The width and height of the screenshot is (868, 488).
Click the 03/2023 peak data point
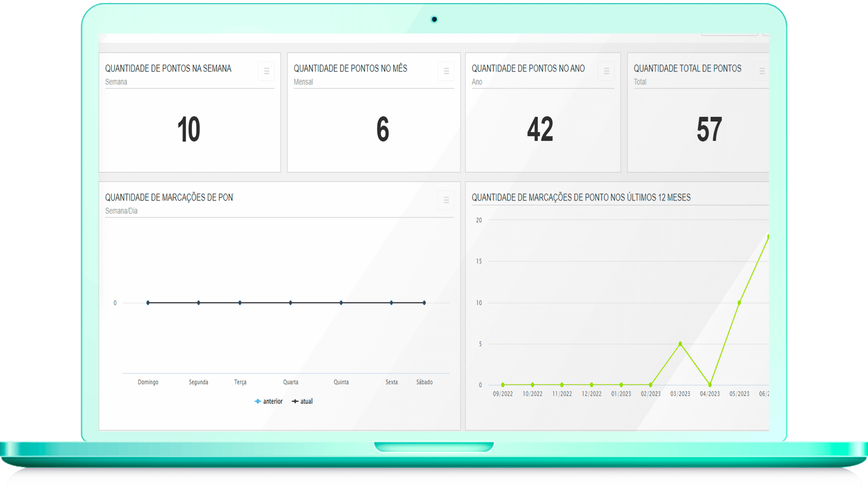(x=680, y=344)
